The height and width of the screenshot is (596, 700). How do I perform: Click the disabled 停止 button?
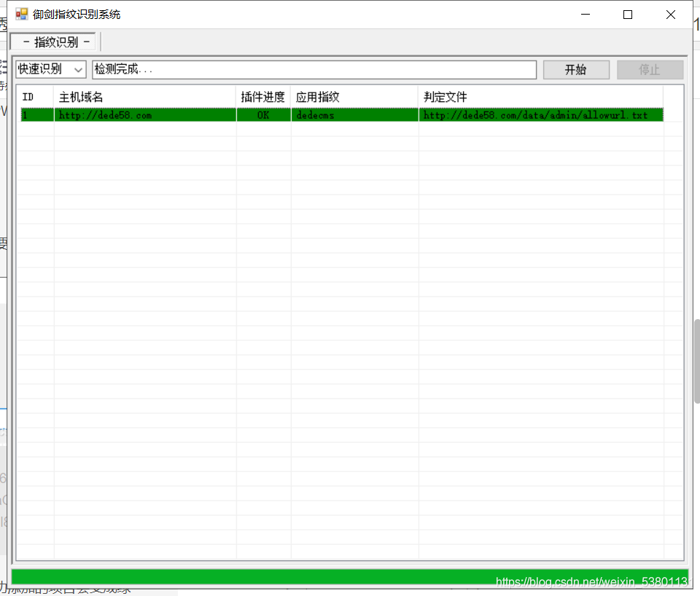pos(650,70)
